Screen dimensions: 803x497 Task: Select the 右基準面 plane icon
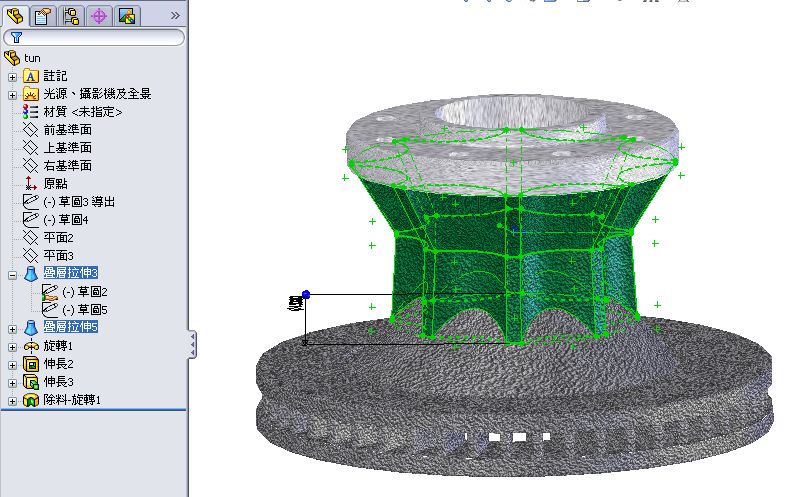[30, 165]
